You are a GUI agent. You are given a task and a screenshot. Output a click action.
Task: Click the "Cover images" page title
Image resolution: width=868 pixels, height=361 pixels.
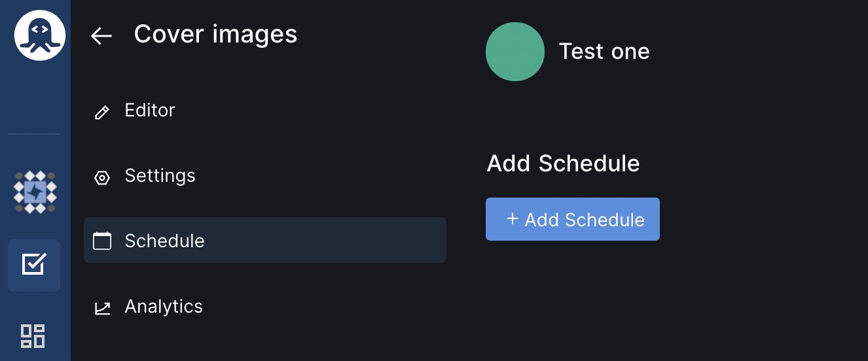tap(215, 34)
